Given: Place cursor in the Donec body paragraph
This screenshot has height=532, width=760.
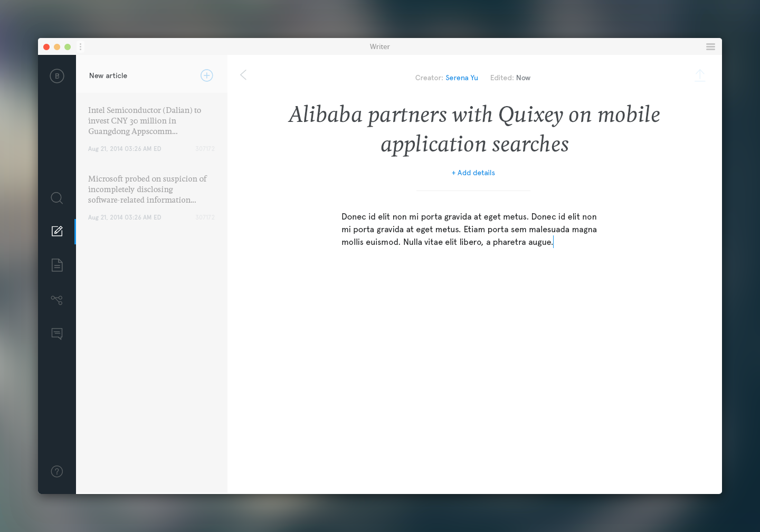Looking at the screenshot, I should point(469,229).
